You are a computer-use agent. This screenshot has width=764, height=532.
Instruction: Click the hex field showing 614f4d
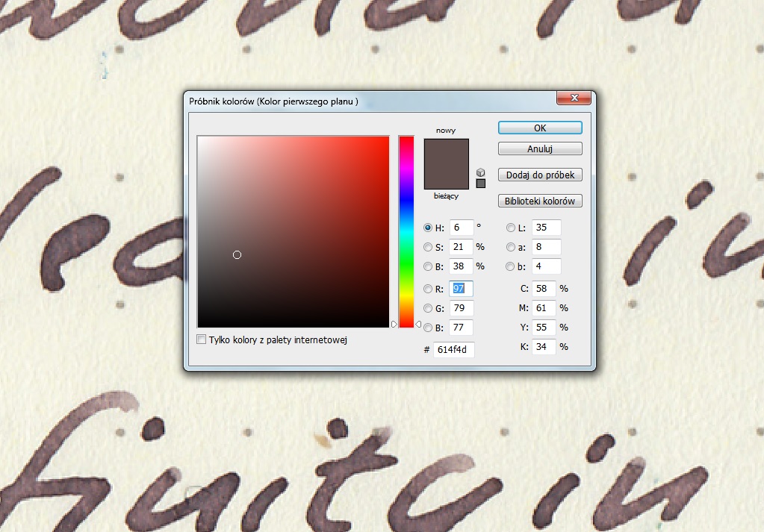[454, 349]
